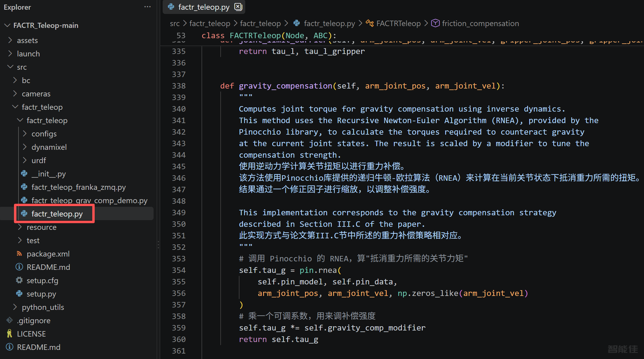Click factr_teleop.py breadcrumb segment
Screen dimensions: 644x359
(329, 23)
